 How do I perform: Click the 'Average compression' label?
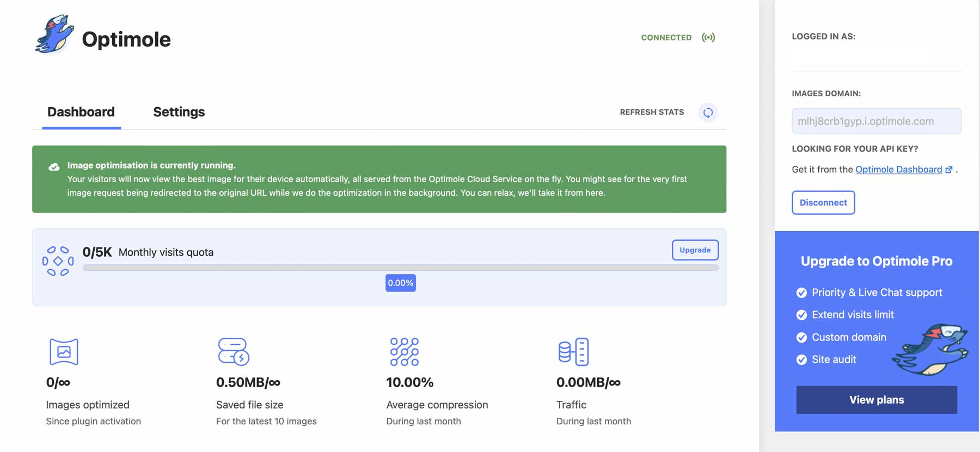[437, 405]
